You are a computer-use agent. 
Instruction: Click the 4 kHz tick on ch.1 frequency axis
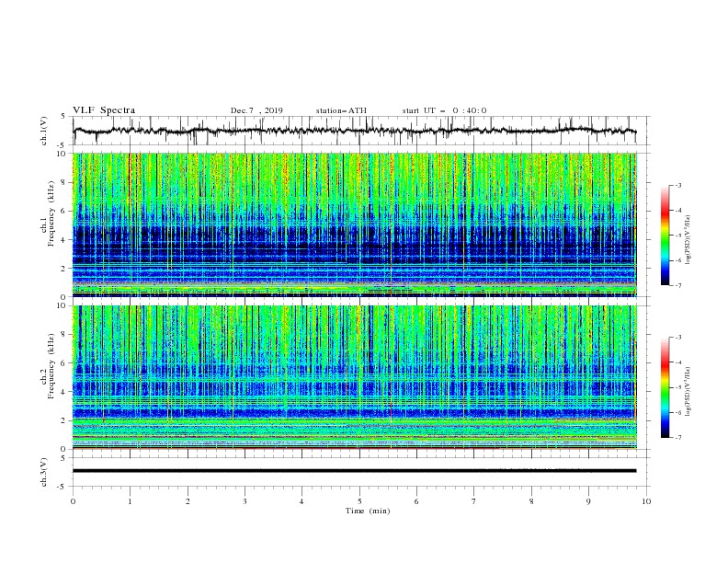[64, 240]
